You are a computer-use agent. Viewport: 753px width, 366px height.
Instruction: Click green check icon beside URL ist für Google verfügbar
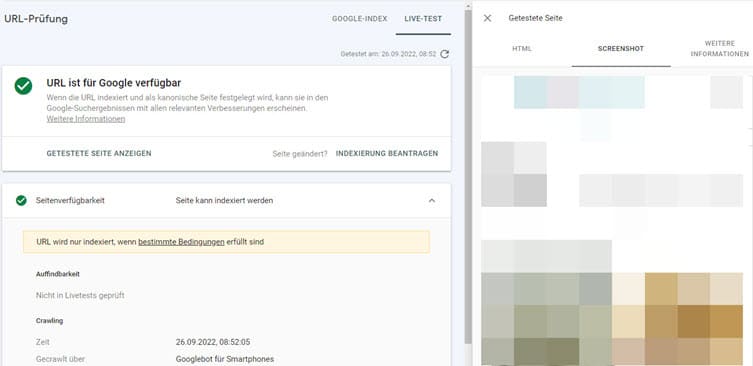pos(23,86)
